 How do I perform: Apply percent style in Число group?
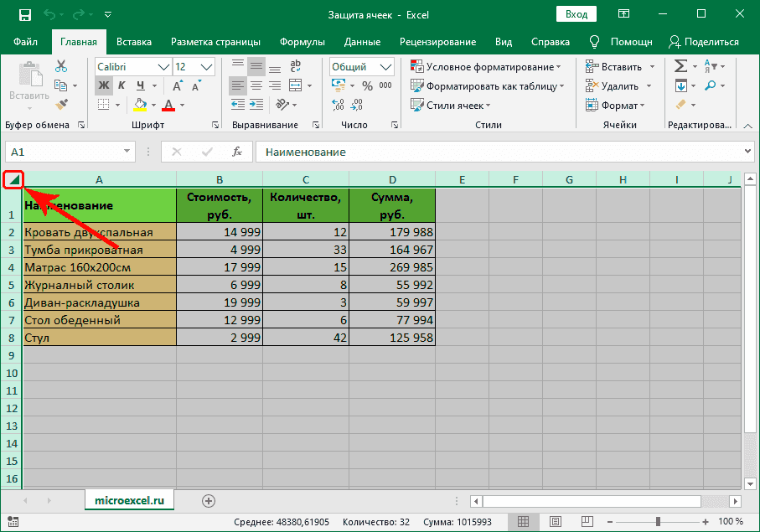[365, 85]
